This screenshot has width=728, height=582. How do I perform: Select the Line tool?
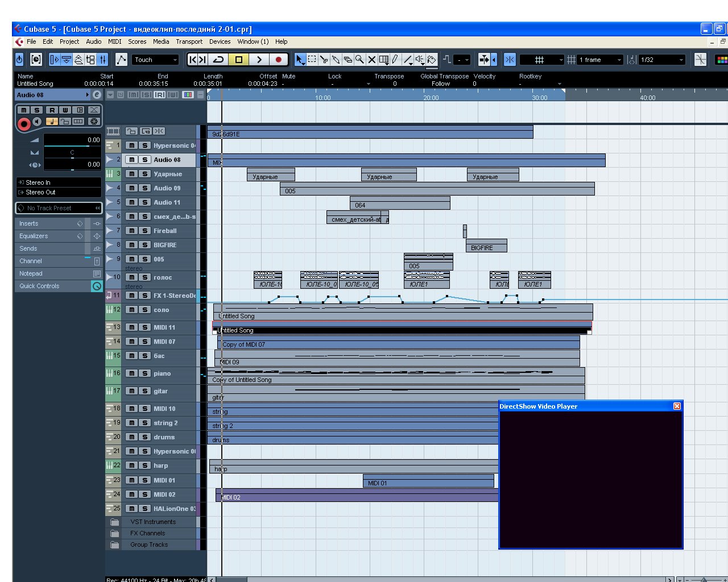click(x=408, y=59)
